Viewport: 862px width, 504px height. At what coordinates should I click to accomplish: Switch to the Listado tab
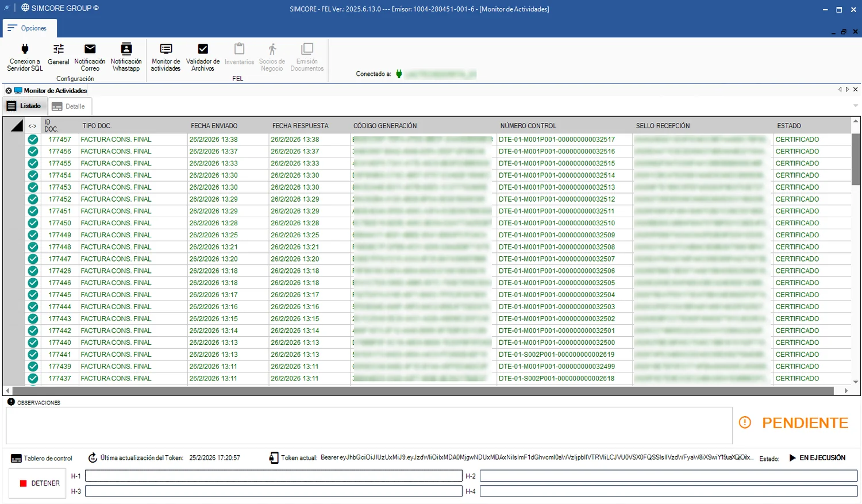(x=24, y=106)
